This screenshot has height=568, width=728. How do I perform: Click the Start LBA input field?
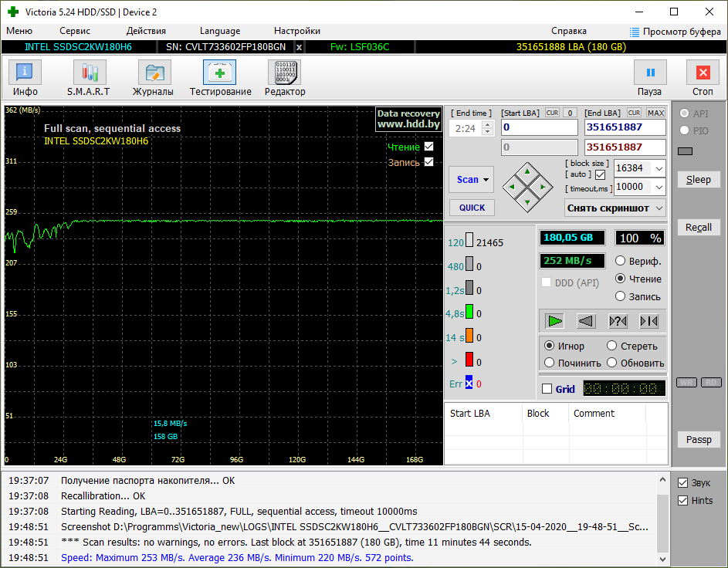click(539, 127)
